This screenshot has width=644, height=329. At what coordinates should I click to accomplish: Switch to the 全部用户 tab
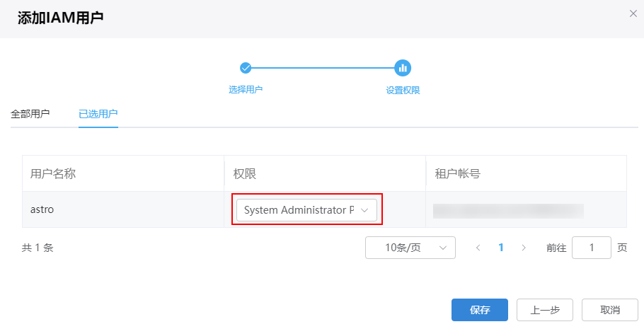[30, 114]
